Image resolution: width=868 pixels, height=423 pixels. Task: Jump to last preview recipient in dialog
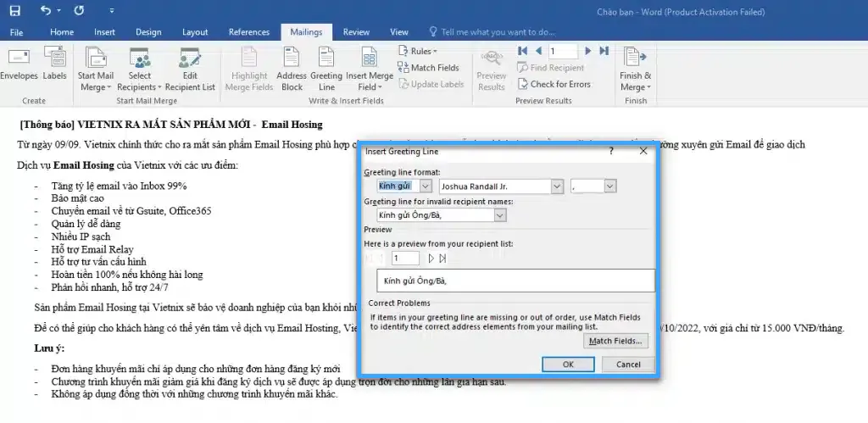pos(442,258)
